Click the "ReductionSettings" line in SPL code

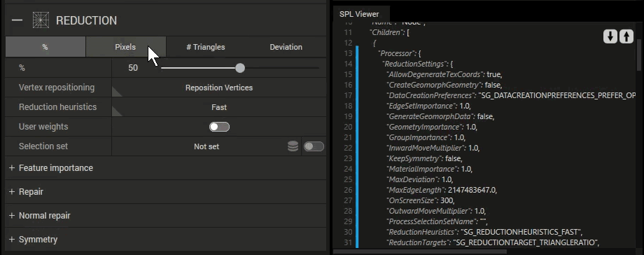tap(417, 64)
